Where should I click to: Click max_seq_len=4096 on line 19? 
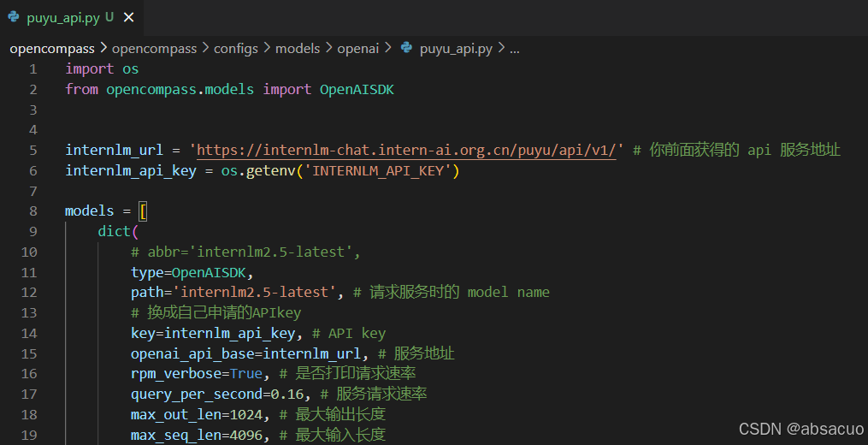click(x=197, y=435)
